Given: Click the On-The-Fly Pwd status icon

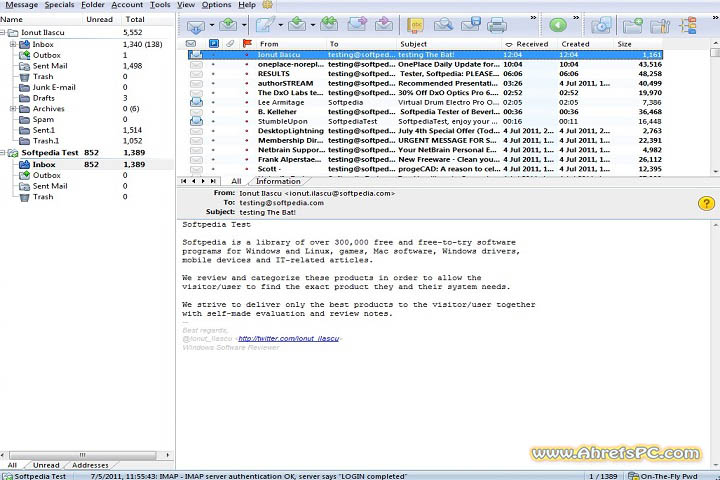Looking at the screenshot, I should tap(634, 476).
